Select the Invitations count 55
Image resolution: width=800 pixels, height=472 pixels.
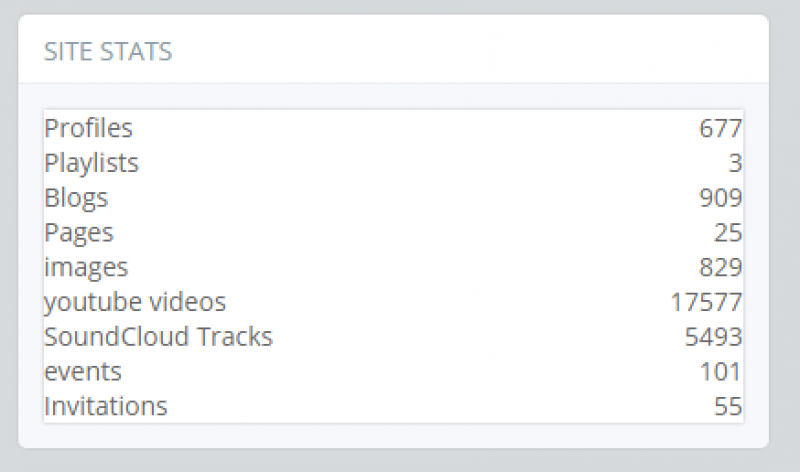pyautogui.click(x=728, y=407)
